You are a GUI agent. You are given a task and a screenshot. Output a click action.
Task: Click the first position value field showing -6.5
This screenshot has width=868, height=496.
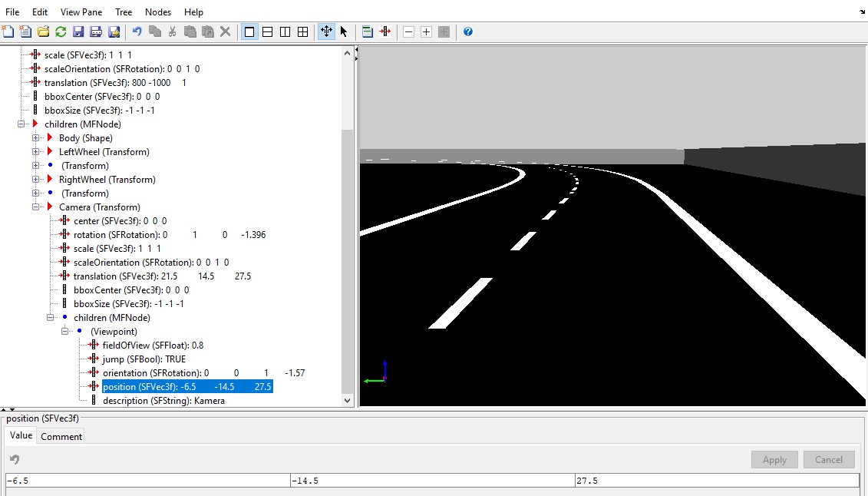(147, 481)
